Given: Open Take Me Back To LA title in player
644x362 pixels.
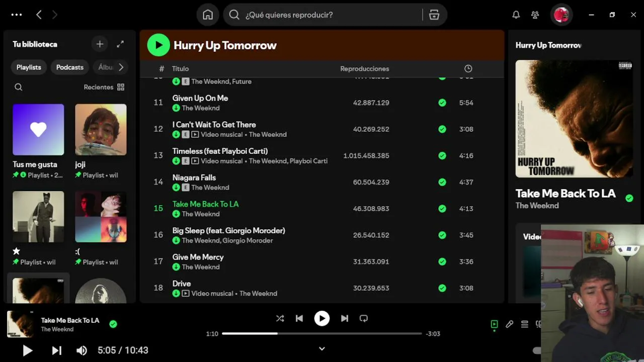Looking at the screenshot, I should (70, 320).
